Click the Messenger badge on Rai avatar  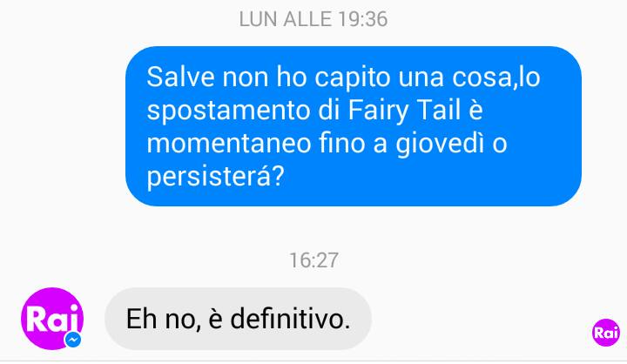[73, 340]
